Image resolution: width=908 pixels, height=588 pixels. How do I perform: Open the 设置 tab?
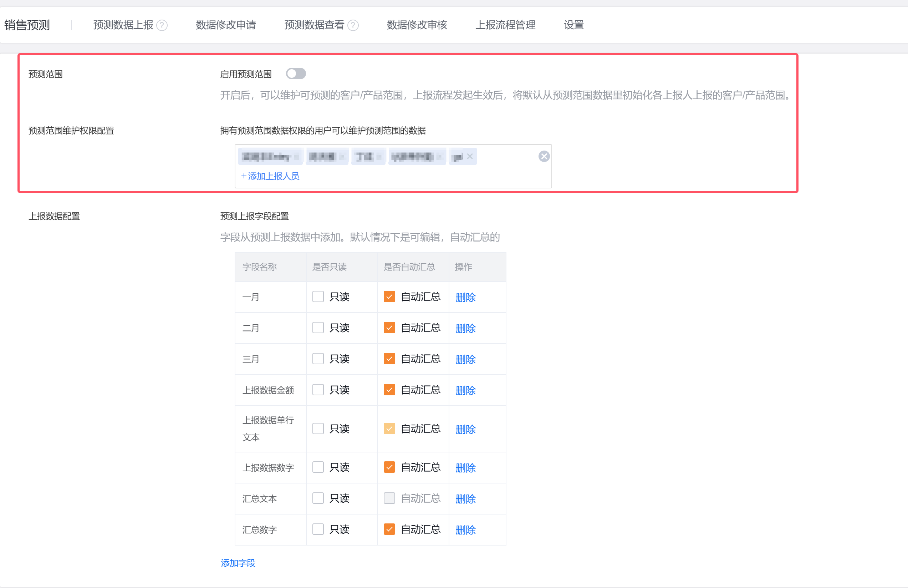click(x=573, y=25)
